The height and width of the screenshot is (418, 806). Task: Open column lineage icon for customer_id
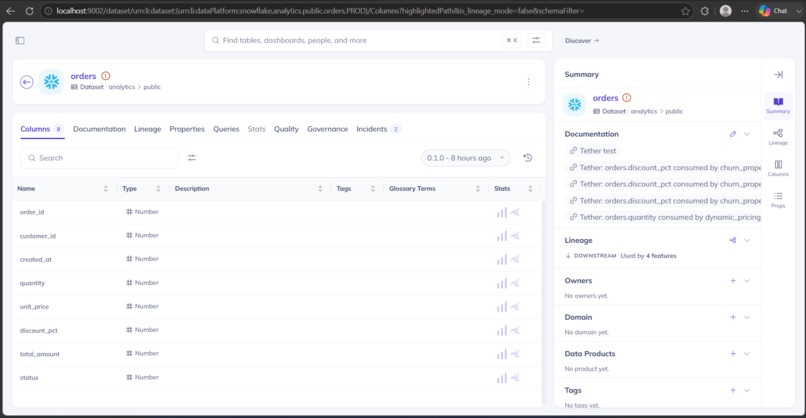pos(515,236)
